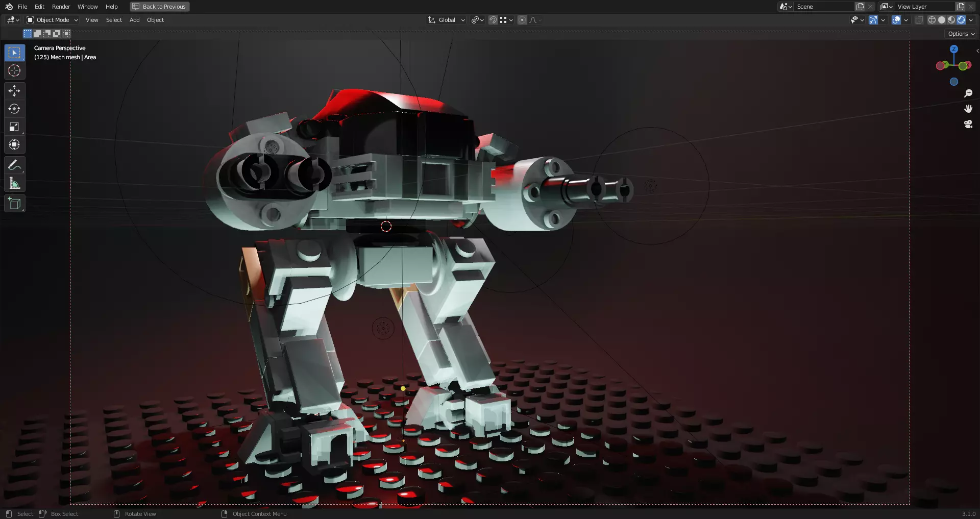Choose invert selection mode
980x519 pixels.
click(57, 34)
